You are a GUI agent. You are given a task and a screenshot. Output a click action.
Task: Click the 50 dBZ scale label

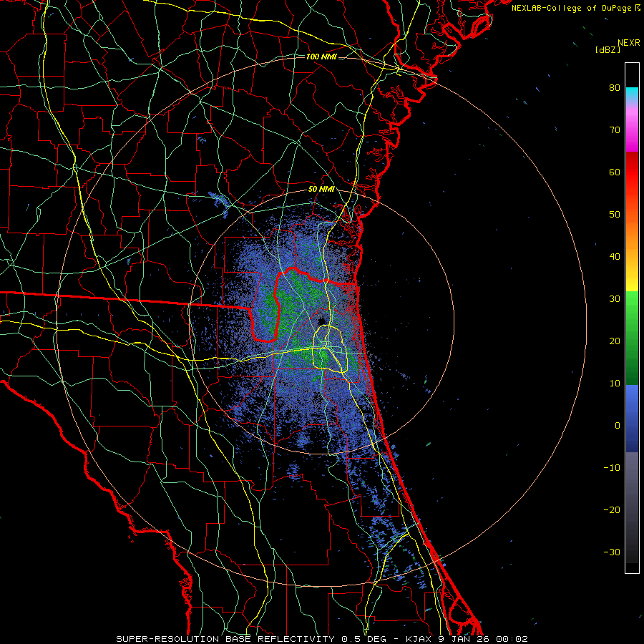615,215
